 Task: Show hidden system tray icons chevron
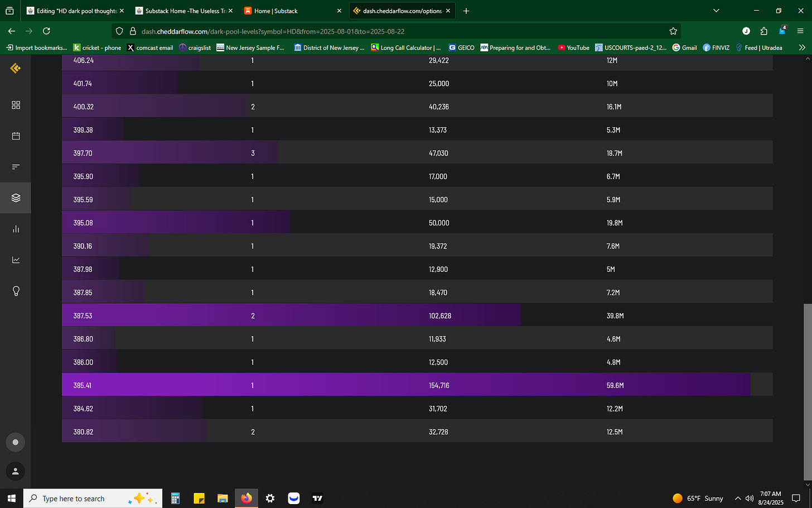738,498
